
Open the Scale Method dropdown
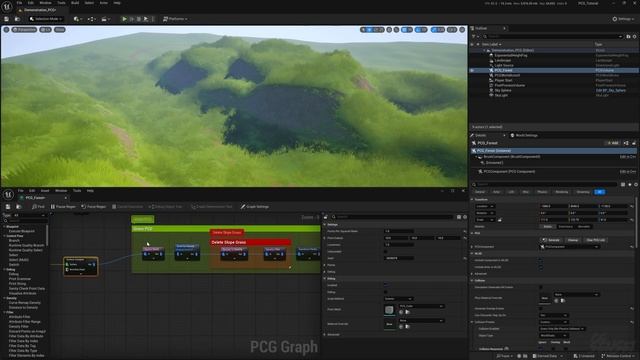click(x=398, y=299)
